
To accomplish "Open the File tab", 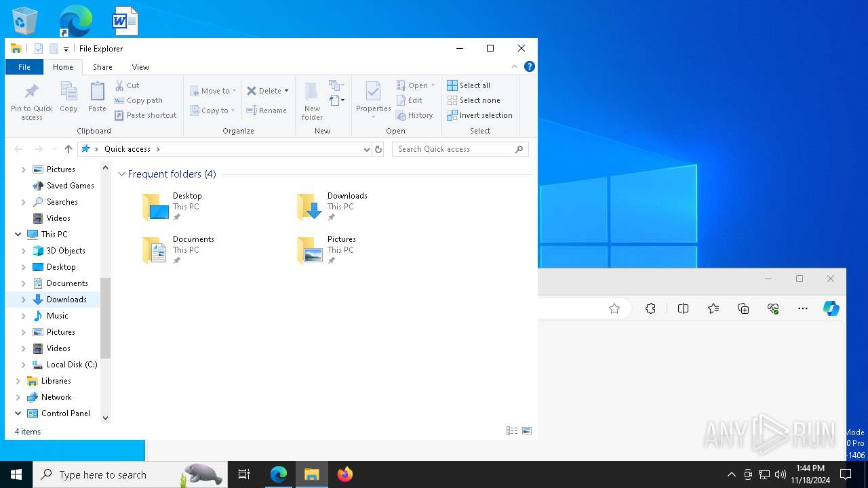I will click(x=24, y=67).
